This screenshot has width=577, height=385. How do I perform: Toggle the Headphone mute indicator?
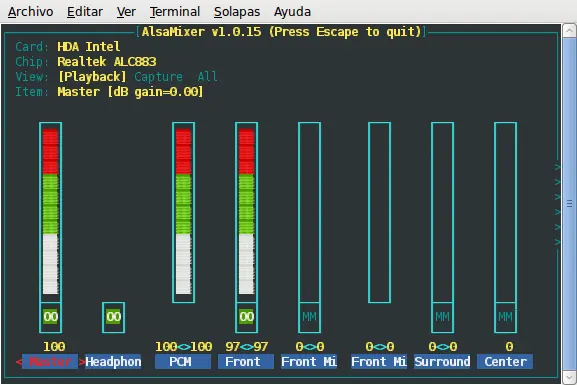pos(113,317)
